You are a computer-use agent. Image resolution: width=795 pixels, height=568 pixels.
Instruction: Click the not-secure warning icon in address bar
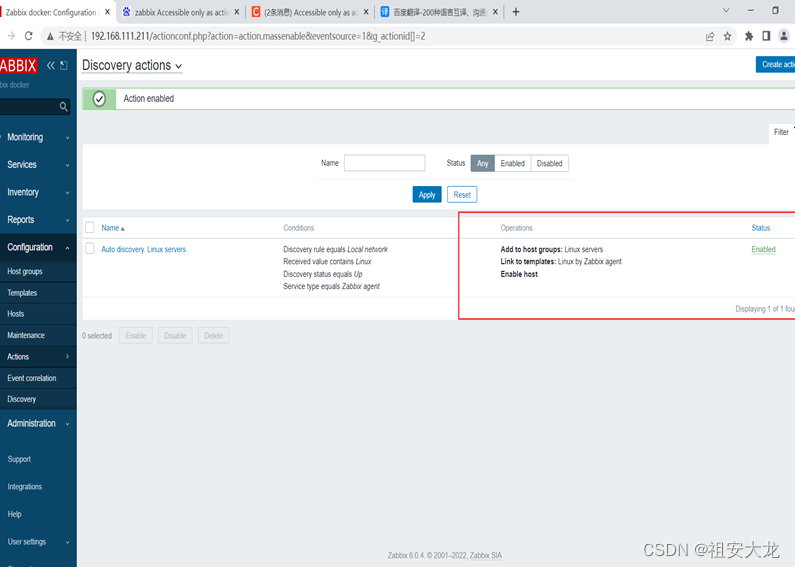coord(50,37)
